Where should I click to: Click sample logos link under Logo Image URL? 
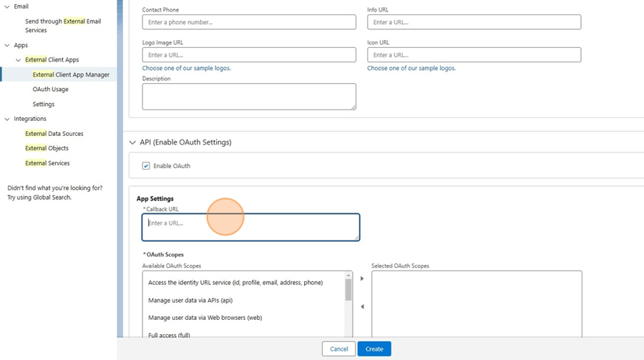(186, 69)
